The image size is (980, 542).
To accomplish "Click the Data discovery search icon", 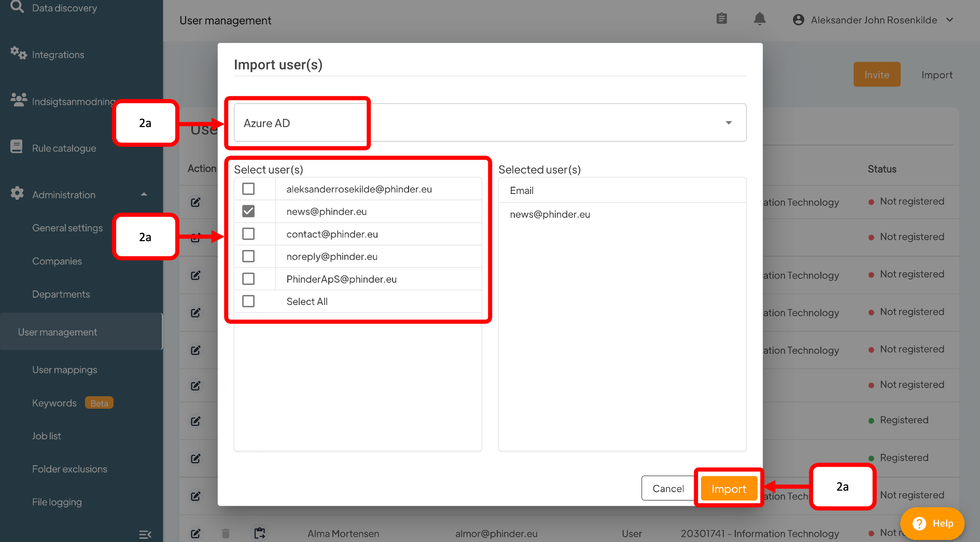I will (x=17, y=7).
